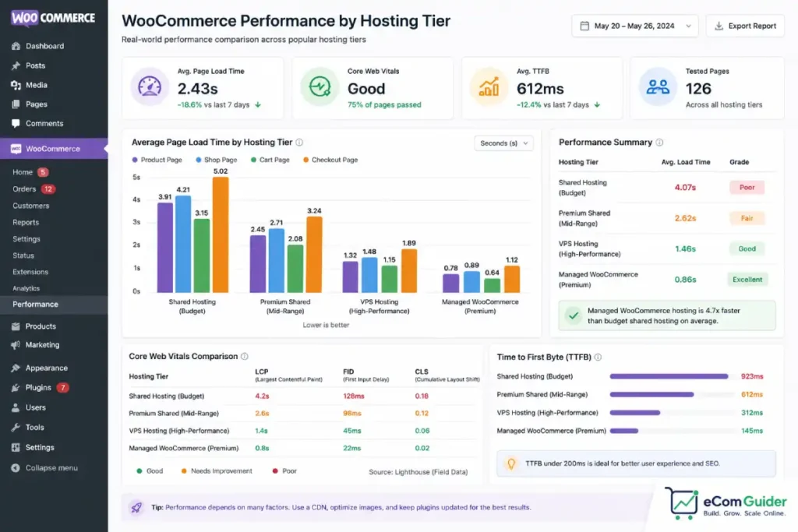The height and width of the screenshot is (532, 798).
Task: Click the lightbulb icon in TTFB hint
Action: [511, 463]
